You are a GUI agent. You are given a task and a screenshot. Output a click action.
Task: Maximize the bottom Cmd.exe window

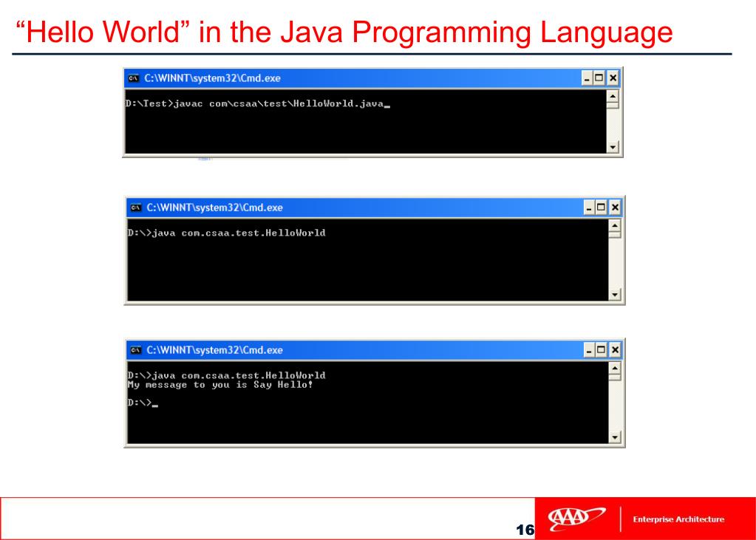(602, 350)
